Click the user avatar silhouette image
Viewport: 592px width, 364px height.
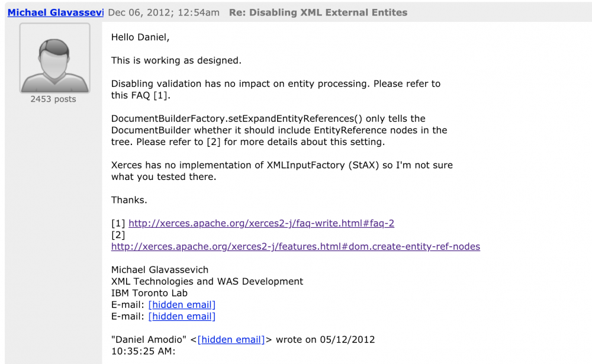[x=54, y=59]
